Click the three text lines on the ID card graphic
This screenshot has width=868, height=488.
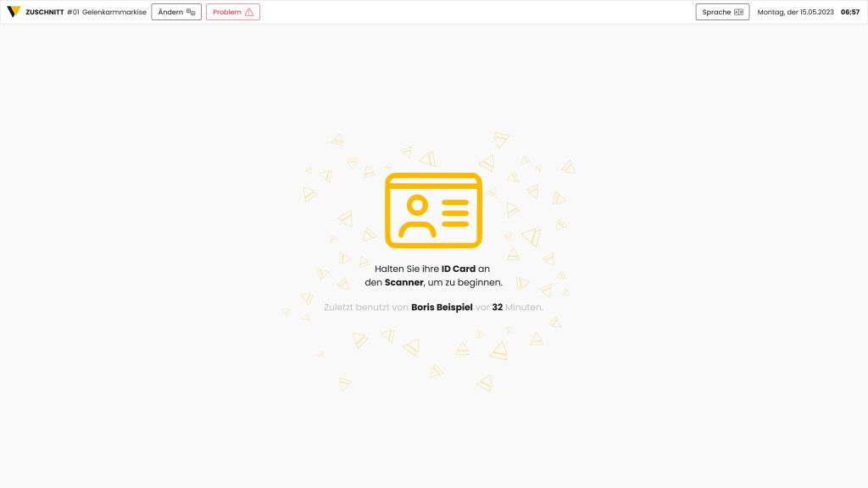[x=455, y=213]
